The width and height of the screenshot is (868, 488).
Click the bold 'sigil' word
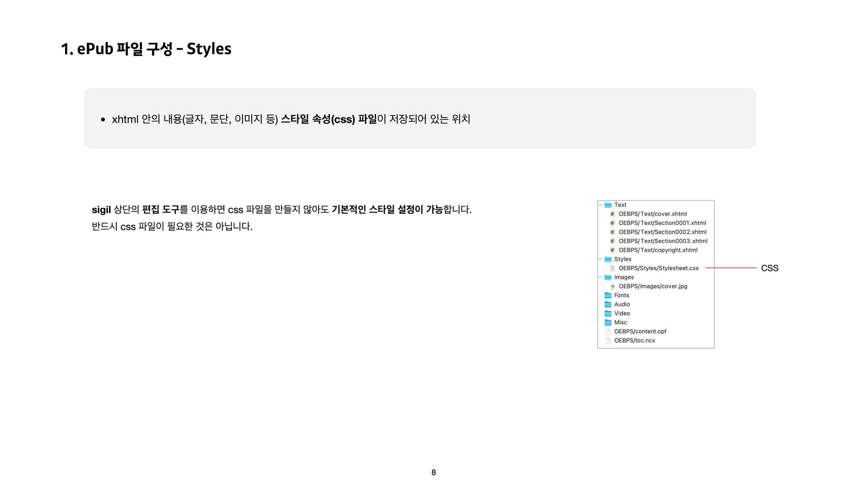[101, 210]
